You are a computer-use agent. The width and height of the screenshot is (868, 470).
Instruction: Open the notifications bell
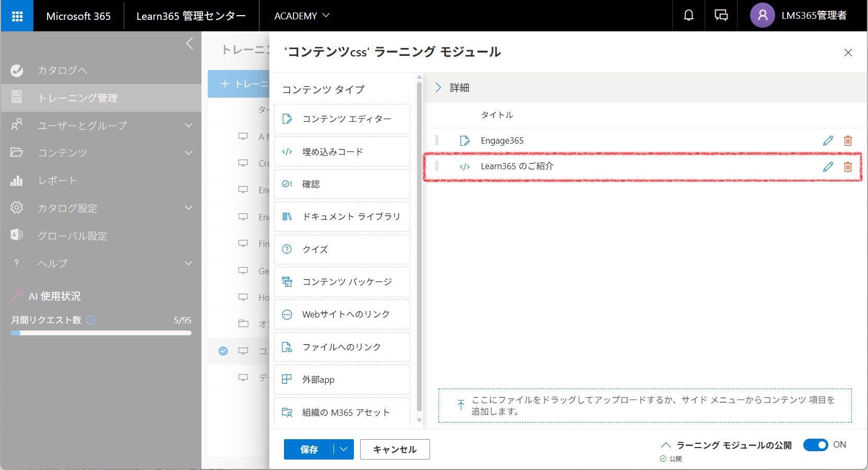point(689,16)
